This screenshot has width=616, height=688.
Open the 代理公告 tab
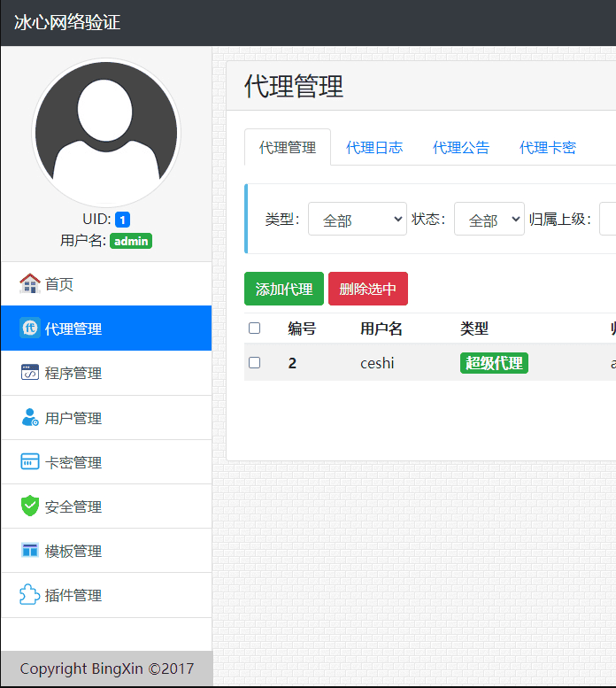coord(460,148)
